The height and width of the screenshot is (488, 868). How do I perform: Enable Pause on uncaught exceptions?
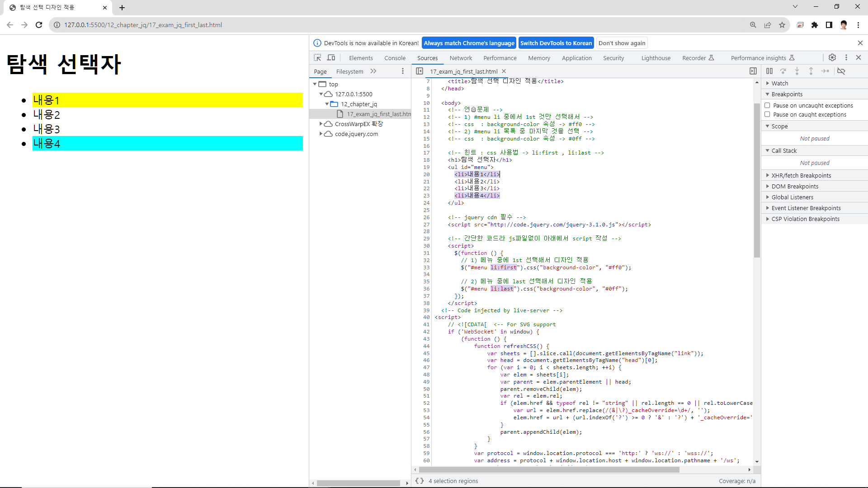coord(767,105)
